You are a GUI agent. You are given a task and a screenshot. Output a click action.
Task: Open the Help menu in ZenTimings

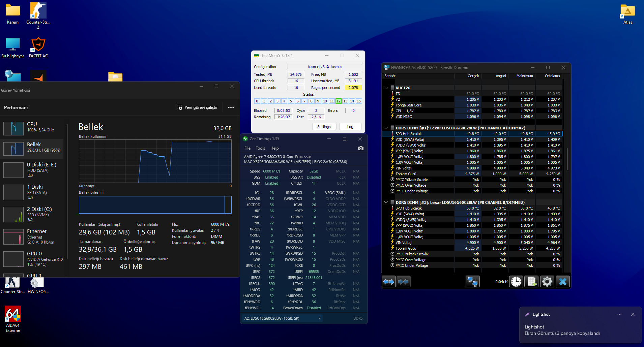274,148
